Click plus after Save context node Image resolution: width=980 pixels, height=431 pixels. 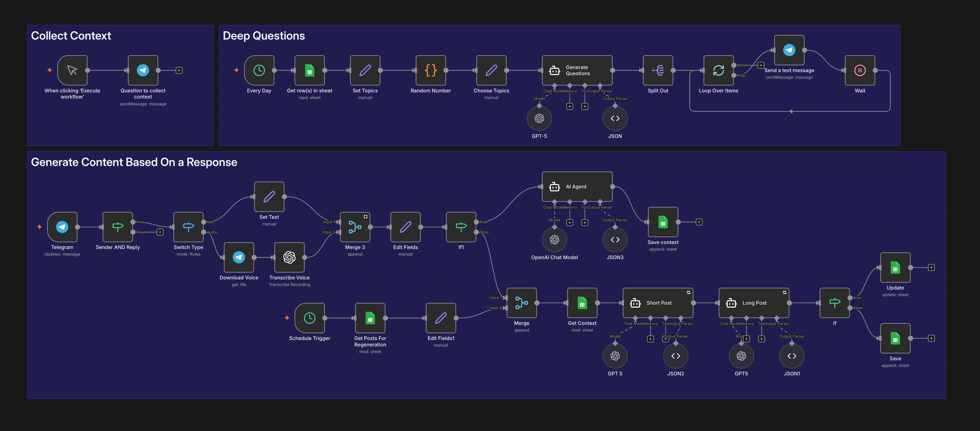tap(699, 222)
